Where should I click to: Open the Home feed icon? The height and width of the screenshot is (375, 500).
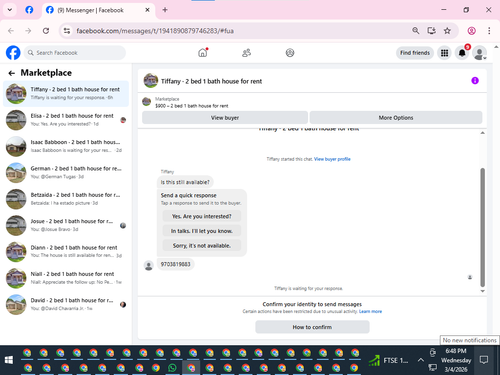click(203, 53)
